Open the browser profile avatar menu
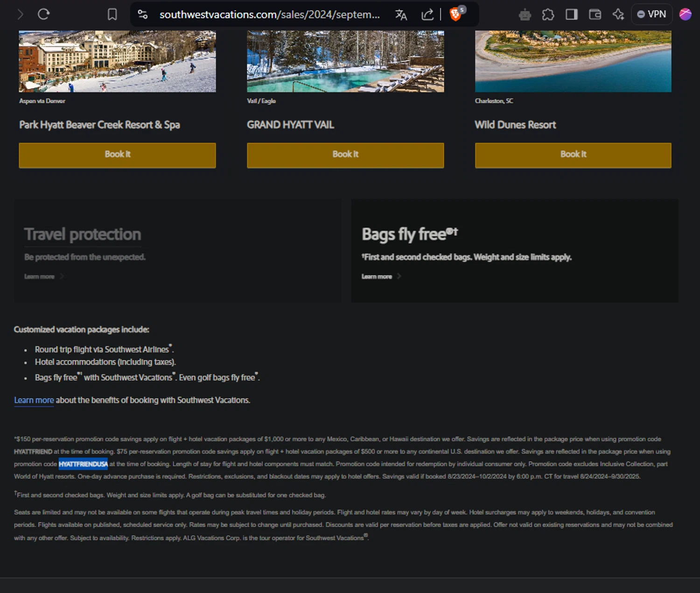The width and height of the screenshot is (700, 593). (685, 14)
